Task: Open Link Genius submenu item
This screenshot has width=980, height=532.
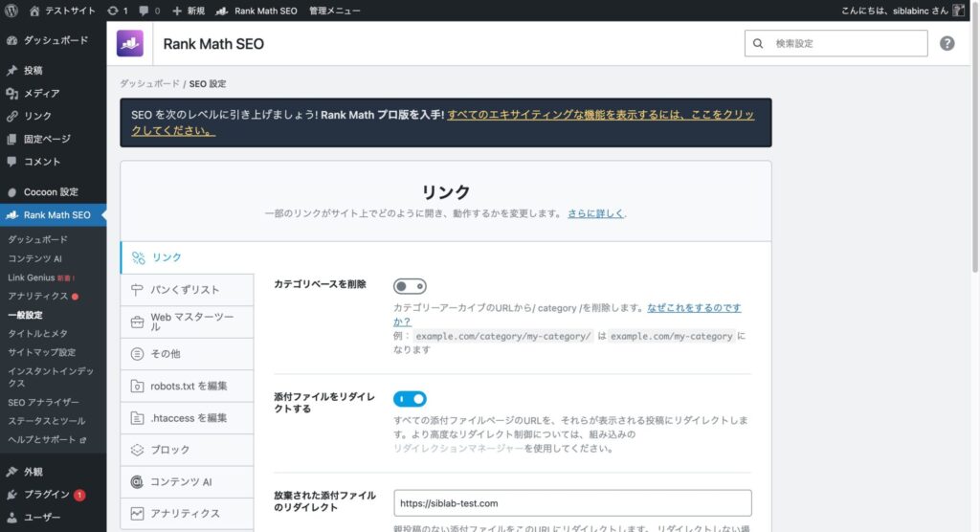Action: [41, 277]
